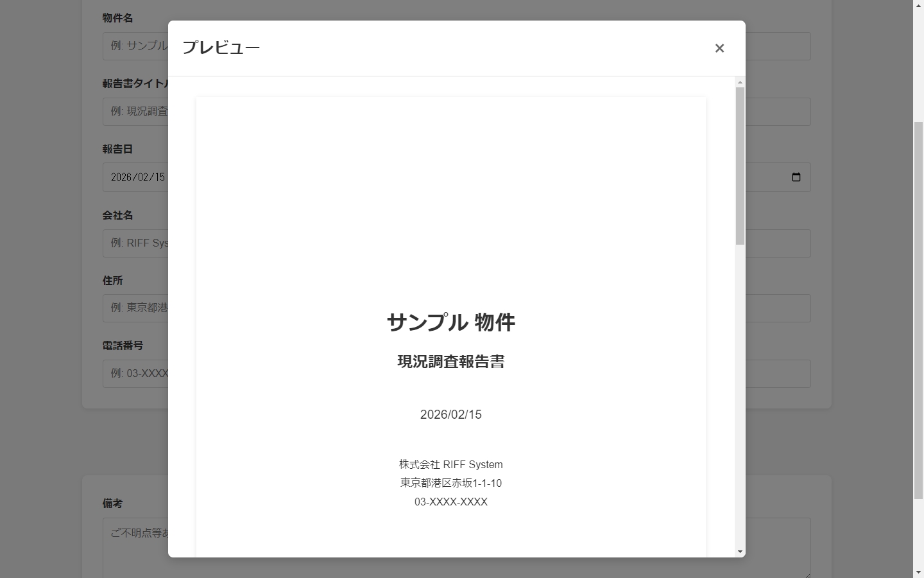Click the page scrollbar down arrow at bottom right
The height and width of the screenshot is (578, 924).
[920, 572]
